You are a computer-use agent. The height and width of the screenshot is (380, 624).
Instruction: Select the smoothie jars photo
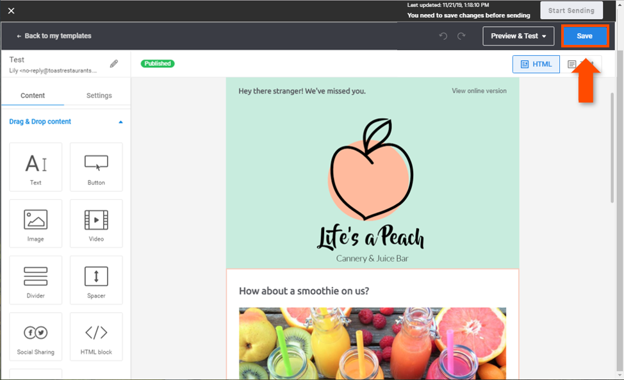pos(372,343)
